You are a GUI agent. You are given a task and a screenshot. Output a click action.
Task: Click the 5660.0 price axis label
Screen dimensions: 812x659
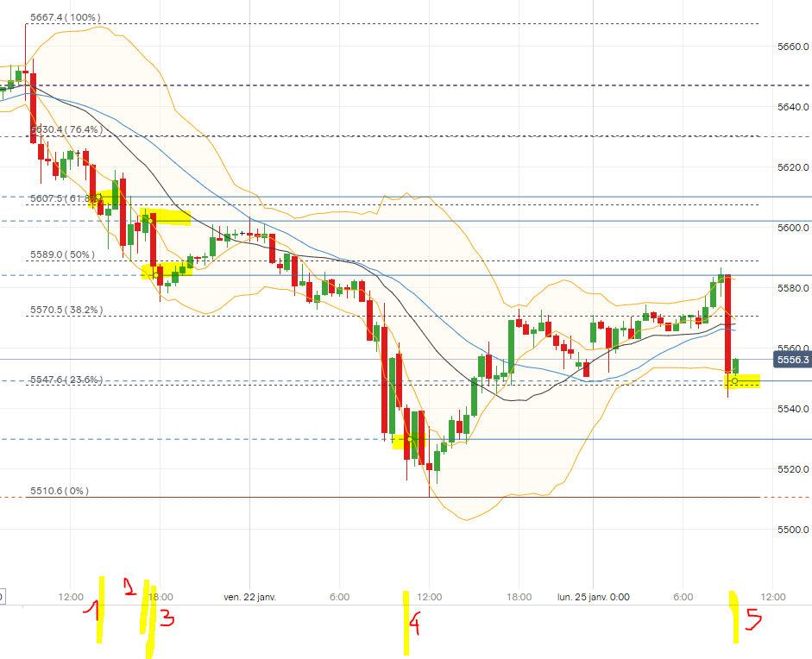click(793, 47)
